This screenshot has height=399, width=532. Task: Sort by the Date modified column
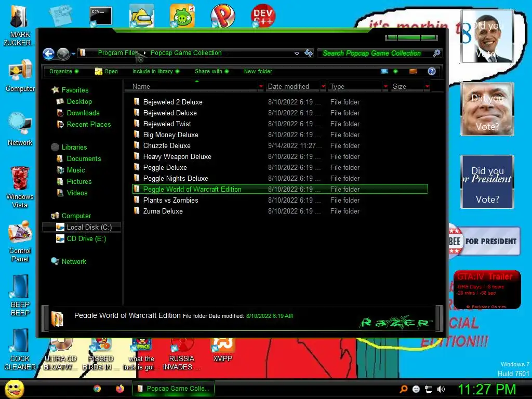(292, 87)
